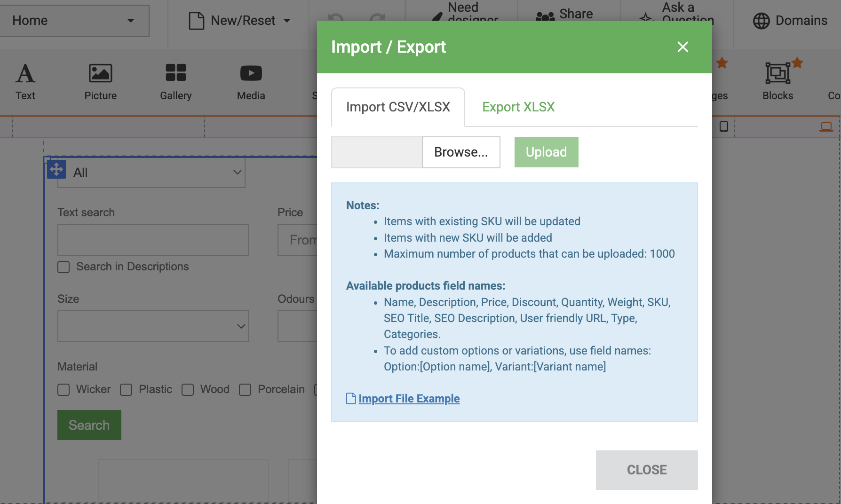Click the Price From input field
This screenshot has height=504, width=841.
[297, 240]
